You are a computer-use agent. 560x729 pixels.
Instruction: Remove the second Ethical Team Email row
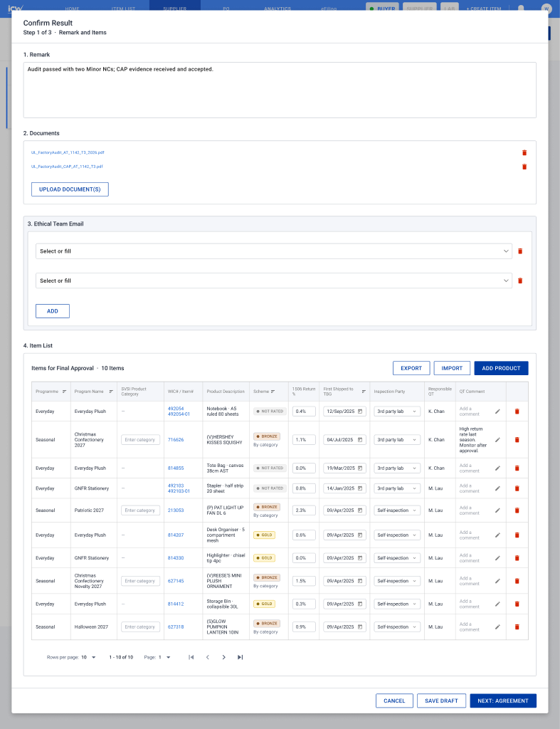[520, 280]
